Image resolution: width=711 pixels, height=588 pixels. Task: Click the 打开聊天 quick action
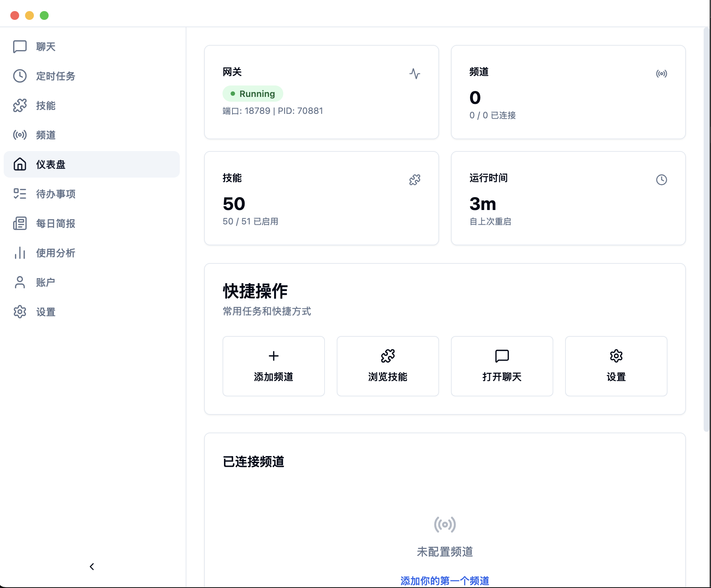point(502,366)
